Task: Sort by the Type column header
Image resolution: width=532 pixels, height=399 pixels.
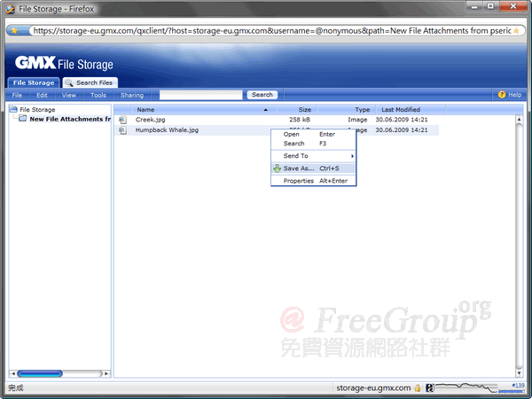Action: 347,110
